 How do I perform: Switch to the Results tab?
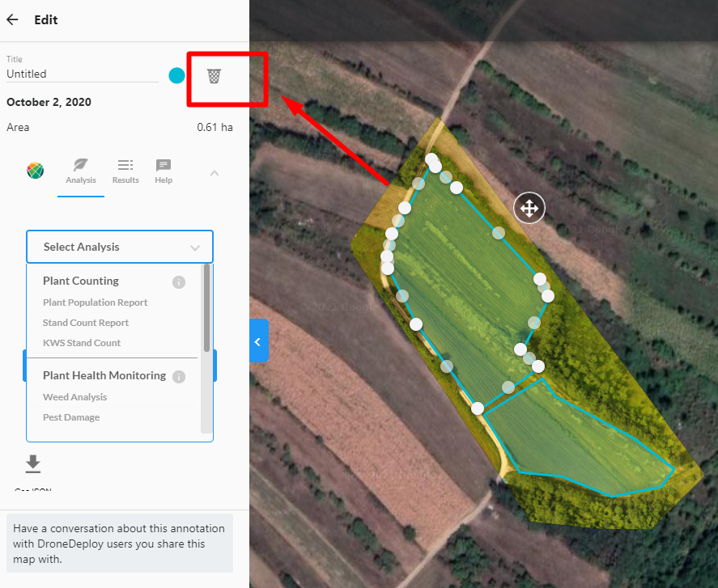point(125,172)
